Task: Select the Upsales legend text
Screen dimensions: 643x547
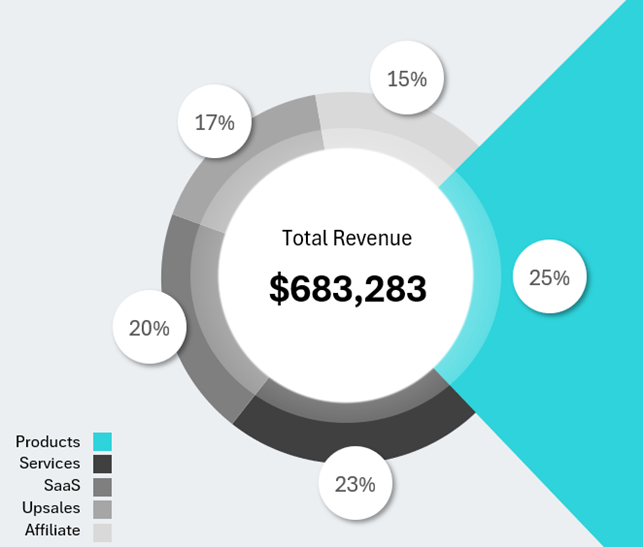Action: pyautogui.click(x=51, y=509)
